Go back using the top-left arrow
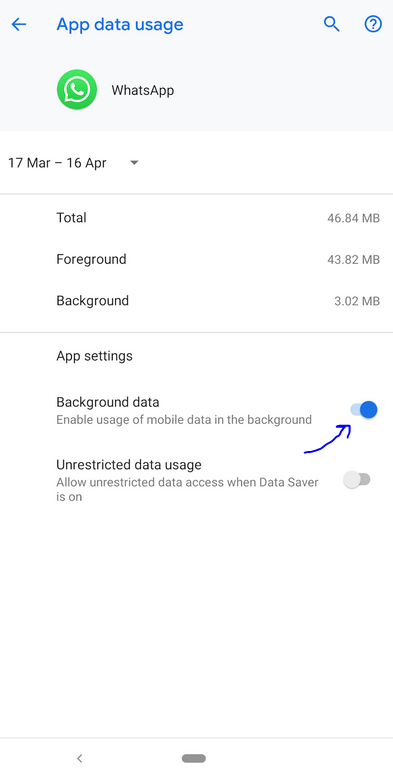The width and height of the screenshot is (393, 779). [x=19, y=24]
